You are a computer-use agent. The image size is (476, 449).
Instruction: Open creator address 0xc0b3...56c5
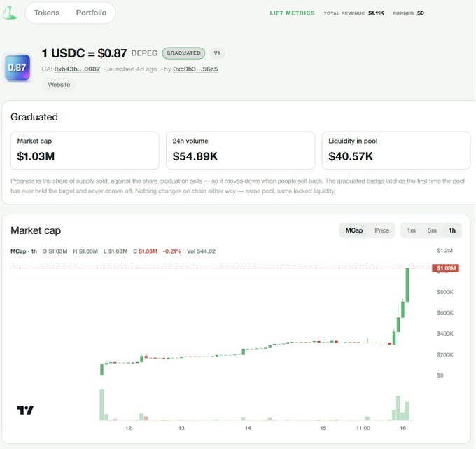tap(195, 69)
